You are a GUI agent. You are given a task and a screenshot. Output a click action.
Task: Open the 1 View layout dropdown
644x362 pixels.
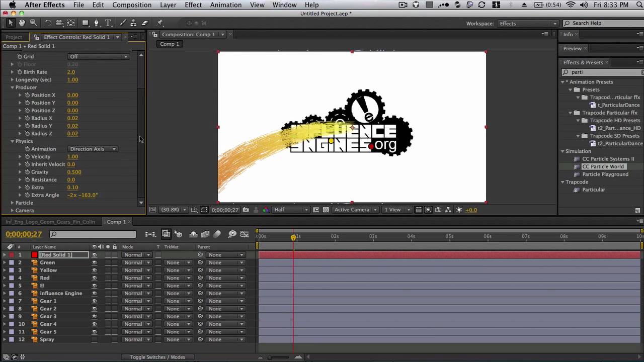396,210
